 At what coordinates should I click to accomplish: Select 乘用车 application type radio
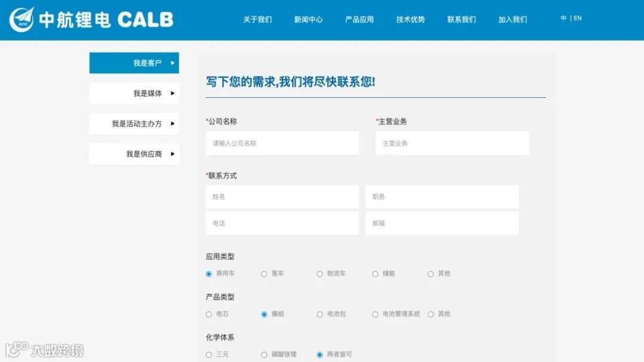click(209, 274)
